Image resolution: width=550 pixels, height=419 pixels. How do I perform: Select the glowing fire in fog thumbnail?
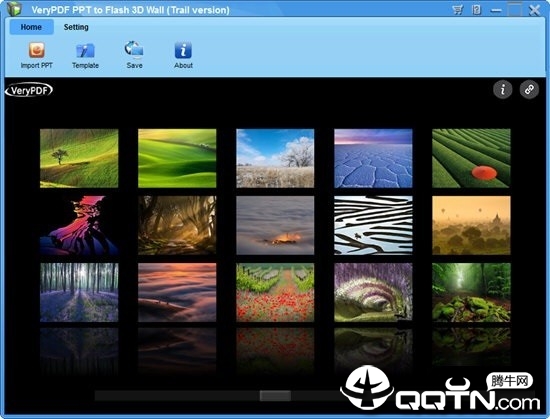pos(275,225)
